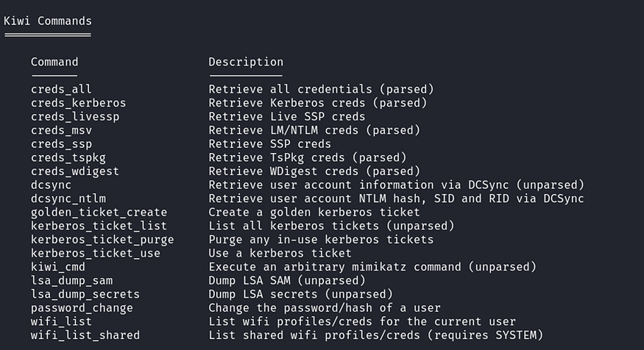This screenshot has width=644, height=350.
Task: Click 'Dump LSA SAM (unparsed)' description
Action: click(x=287, y=281)
